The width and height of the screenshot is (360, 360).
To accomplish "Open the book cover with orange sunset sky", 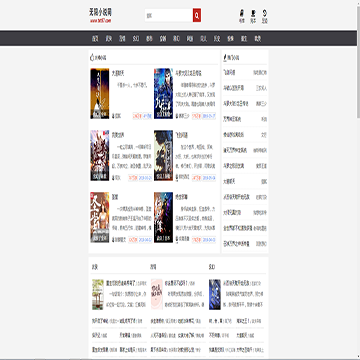I will 100,94.
